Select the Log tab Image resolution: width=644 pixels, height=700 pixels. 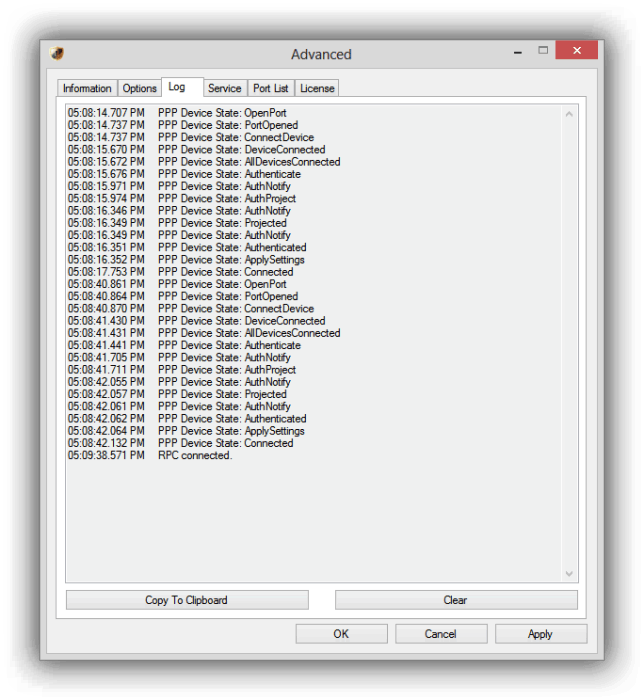tap(182, 87)
